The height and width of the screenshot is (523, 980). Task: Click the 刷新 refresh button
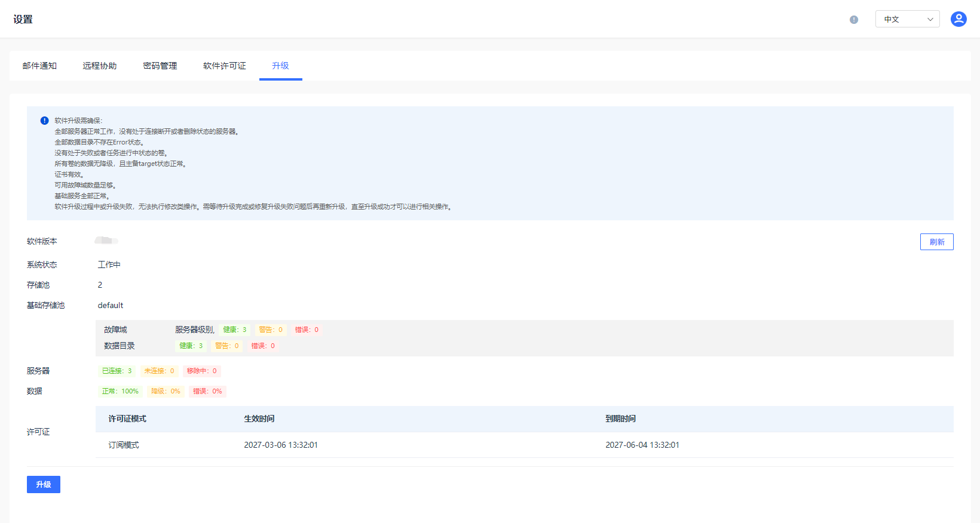point(936,242)
